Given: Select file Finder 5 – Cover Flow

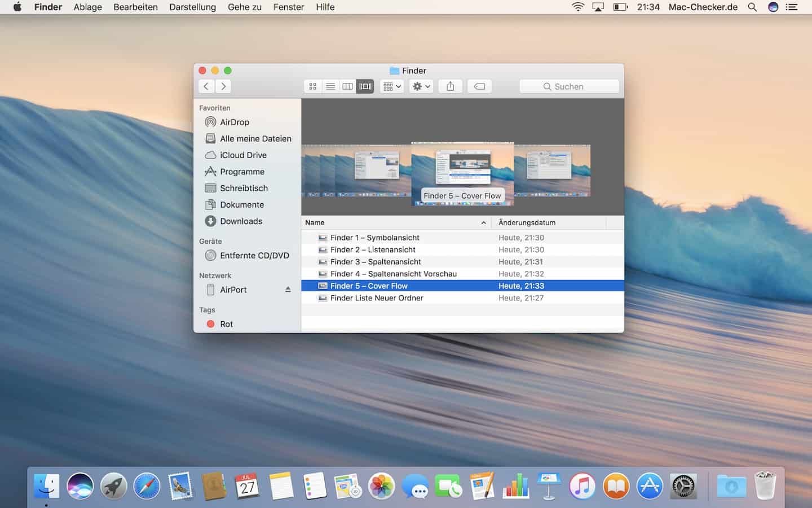Looking at the screenshot, I should pos(462,286).
